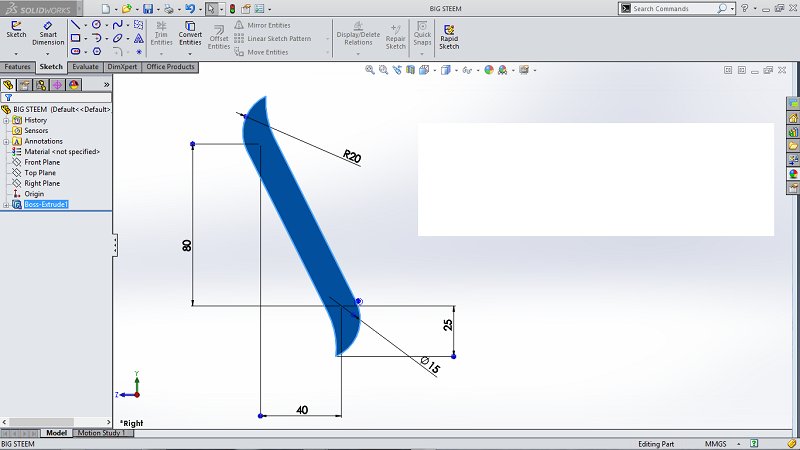
Task: Select the Point sketch tool
Action: (x=139, y=52)
